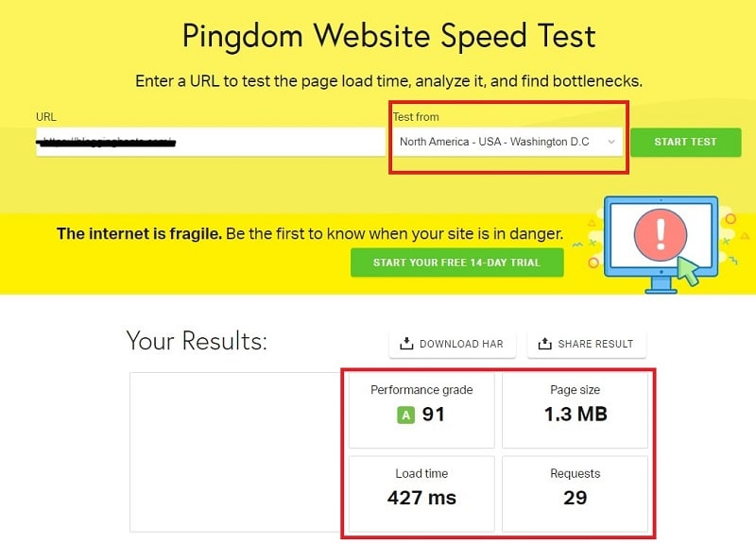Viewport: 756px width, 543px height.
Task: Click the Performance grade result card
Action: coord(421,411)
